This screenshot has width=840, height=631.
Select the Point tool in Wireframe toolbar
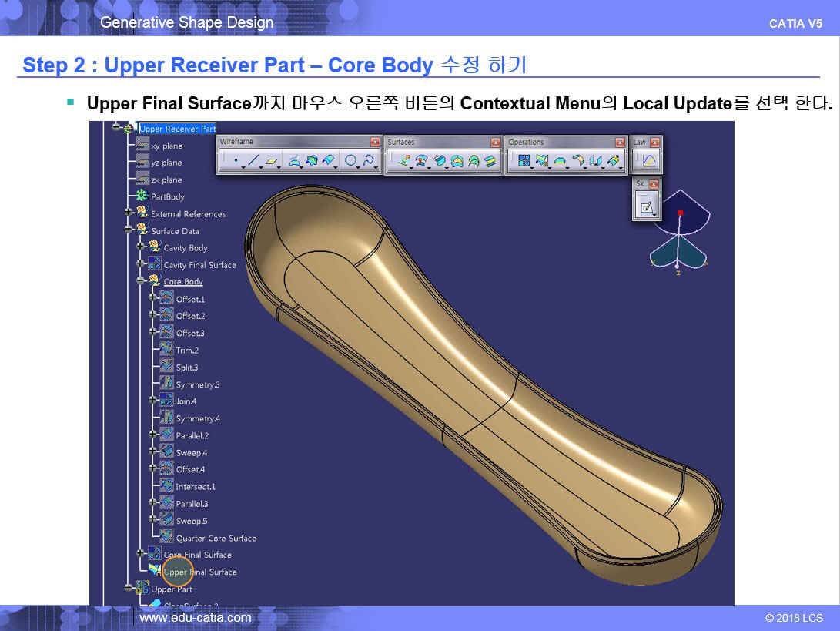tap(236, 161)
